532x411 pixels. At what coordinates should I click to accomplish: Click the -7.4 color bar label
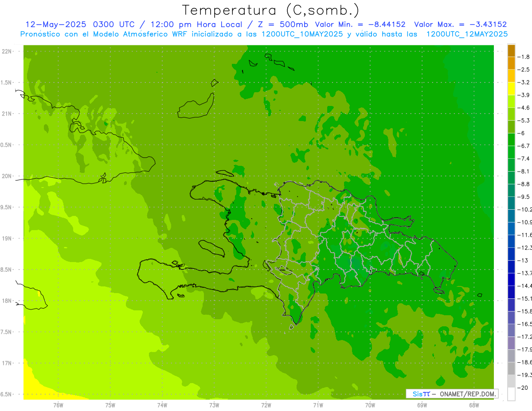pos(524,159)
